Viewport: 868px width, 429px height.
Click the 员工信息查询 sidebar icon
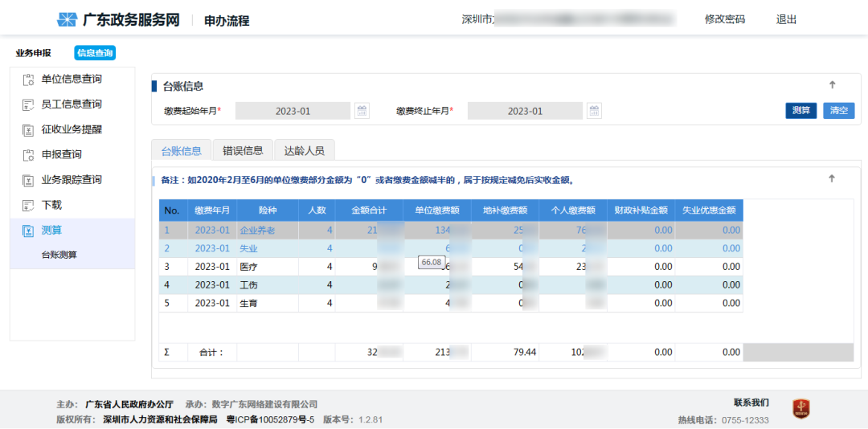tap(28, 104)
